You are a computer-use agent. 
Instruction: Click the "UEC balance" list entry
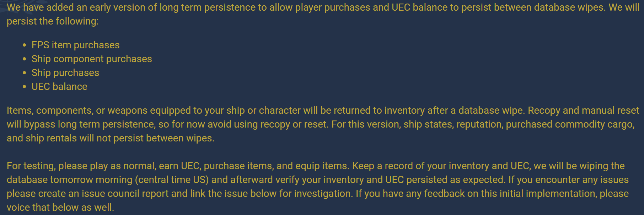click(x=59, y=87)
